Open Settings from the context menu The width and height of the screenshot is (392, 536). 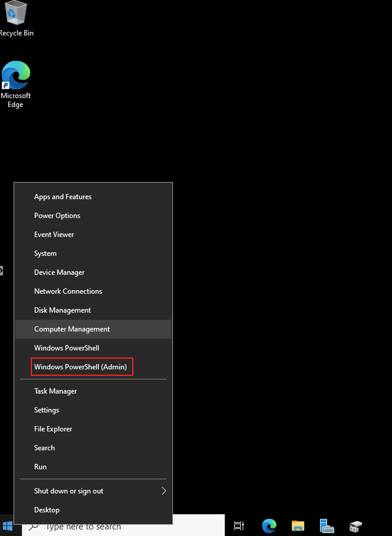(x=93, y=410)
